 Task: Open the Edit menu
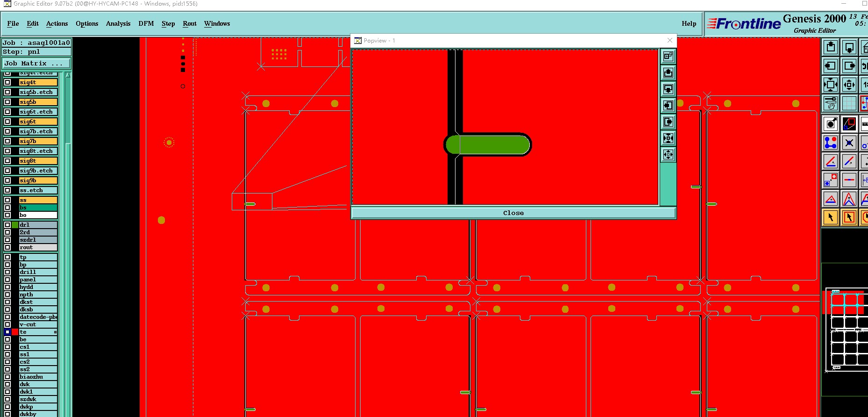[33, 23]
